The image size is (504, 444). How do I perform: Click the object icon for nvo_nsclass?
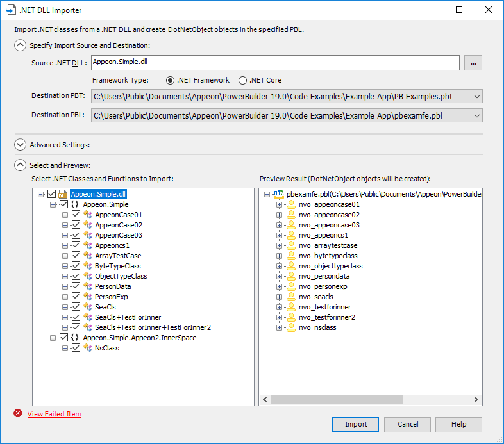[x=291, y=327]
